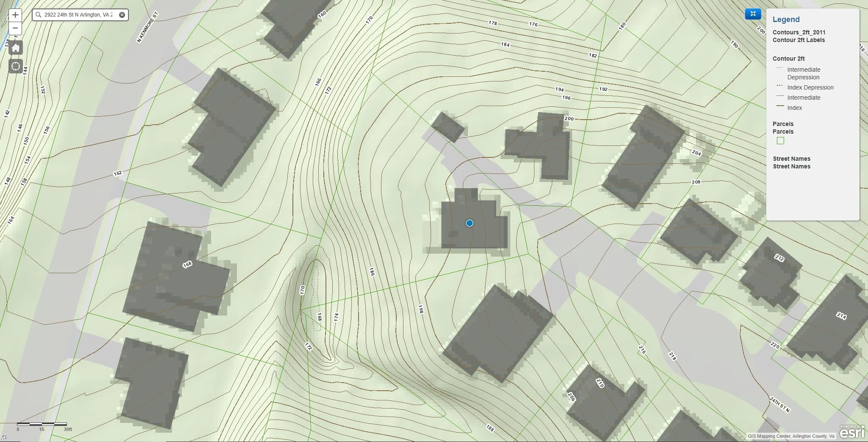This screenshot has width=868, height=442.
Task: Zoom in using the plus button
Action: click(x=15, y=15)
